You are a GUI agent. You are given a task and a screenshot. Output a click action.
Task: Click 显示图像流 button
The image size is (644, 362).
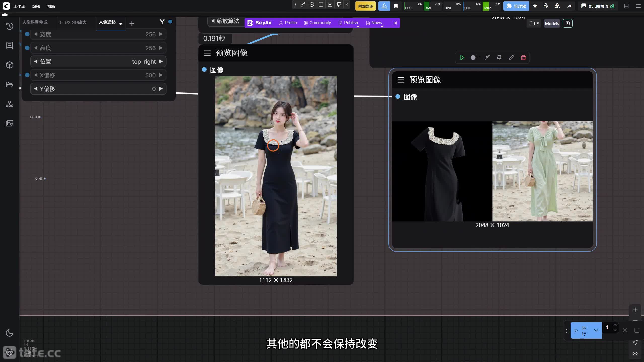(598, 6)
